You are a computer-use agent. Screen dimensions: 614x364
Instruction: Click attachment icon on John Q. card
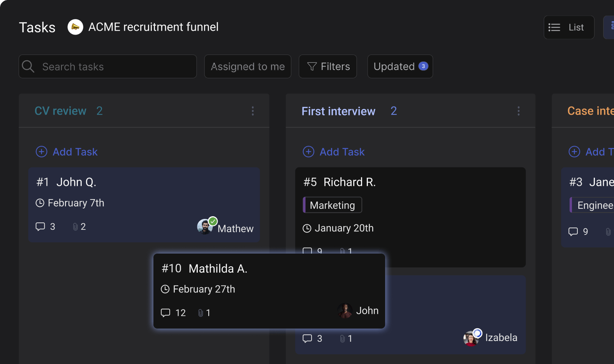76,227
